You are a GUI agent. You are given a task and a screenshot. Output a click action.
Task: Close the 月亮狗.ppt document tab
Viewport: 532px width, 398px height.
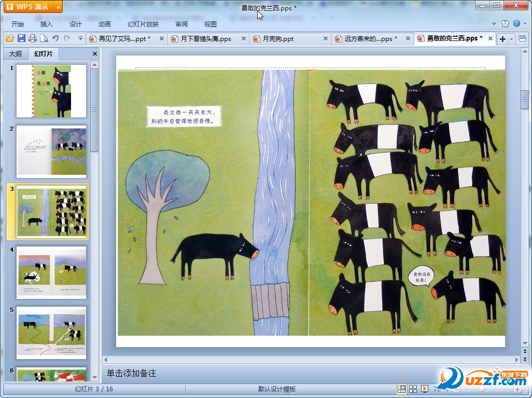click(x=326, y=39)
